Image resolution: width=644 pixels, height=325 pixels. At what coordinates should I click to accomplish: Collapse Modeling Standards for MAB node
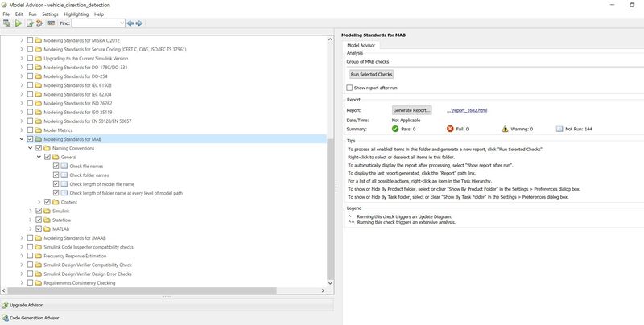point(22,139)
